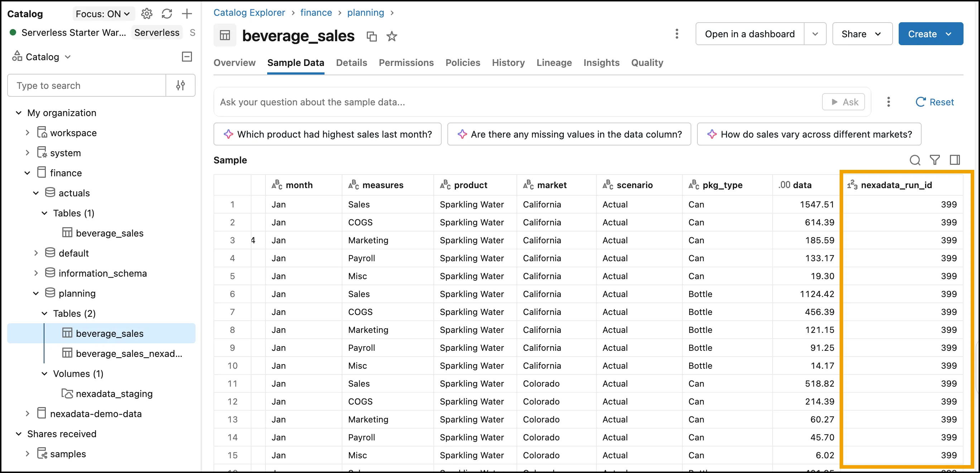Expand the workspace catalog
The height and width of the screenshot is (473, 980).
27,133
